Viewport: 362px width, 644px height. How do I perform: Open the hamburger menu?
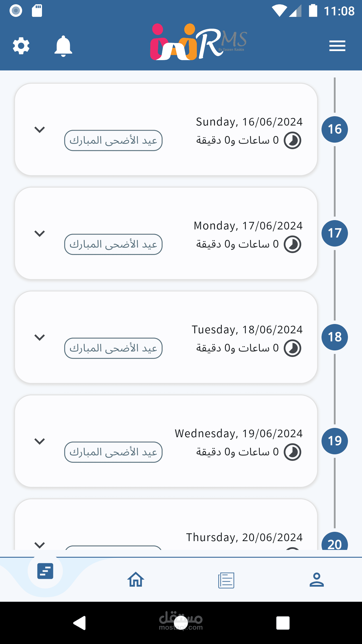point(337,46)
